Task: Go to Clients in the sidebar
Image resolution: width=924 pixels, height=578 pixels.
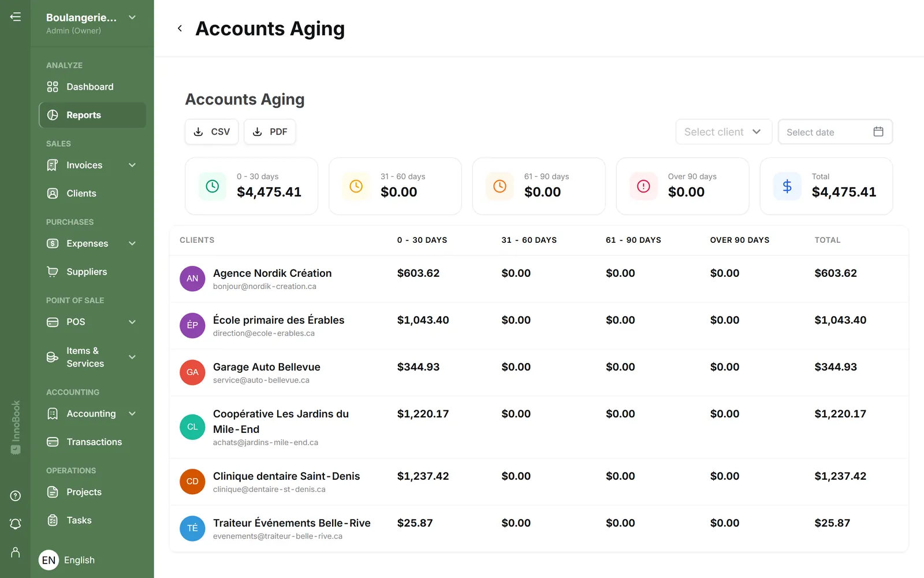Action: point(92,194)
